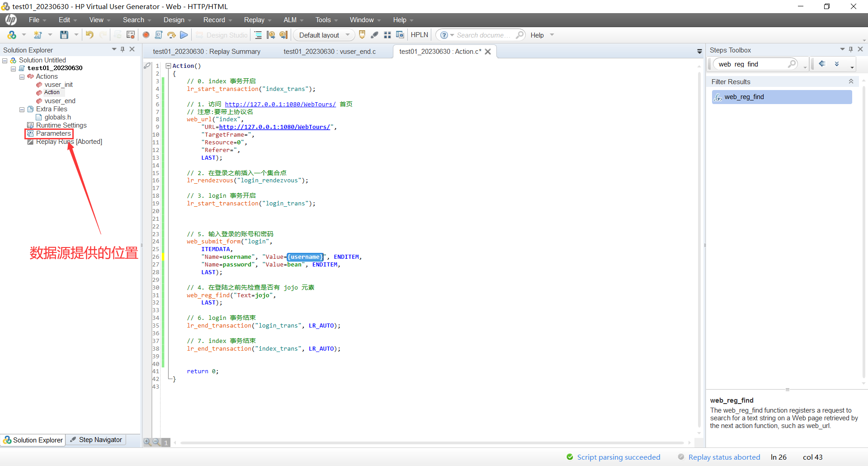Select the Action item in the tree
The image size is (868, 466).
(x=52, y=92)
